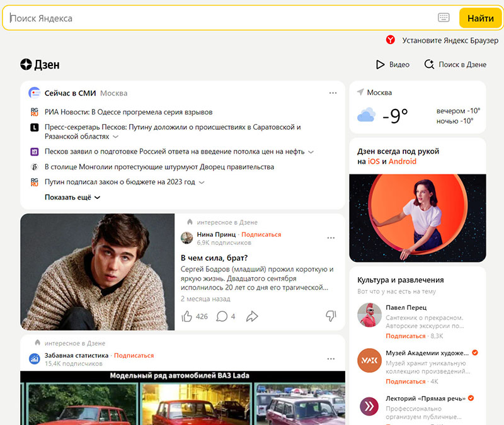Screen dimensions: 504x425
Task: Click the share arrow icon on Bodrov article
Action: click(x=252, y=316)
